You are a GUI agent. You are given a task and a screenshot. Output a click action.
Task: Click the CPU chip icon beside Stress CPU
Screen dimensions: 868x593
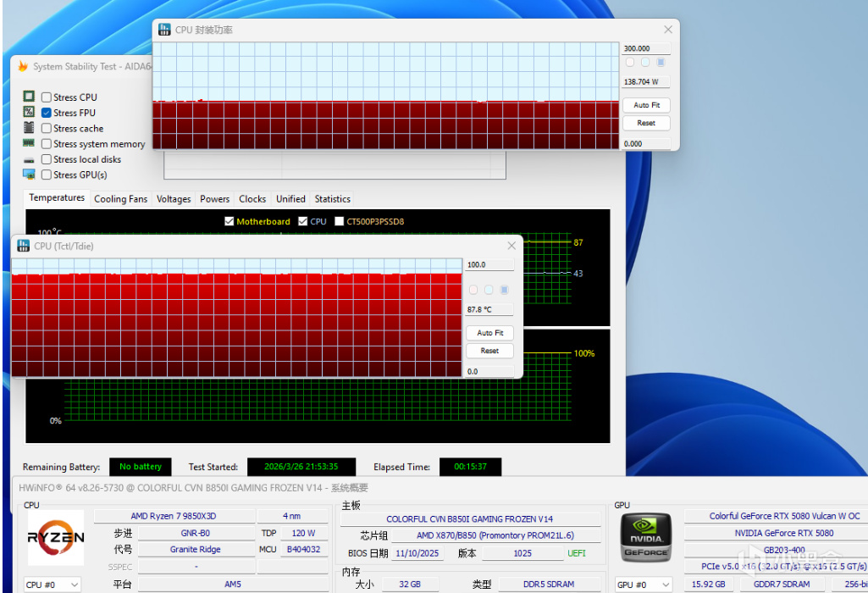tap(29, 97)
